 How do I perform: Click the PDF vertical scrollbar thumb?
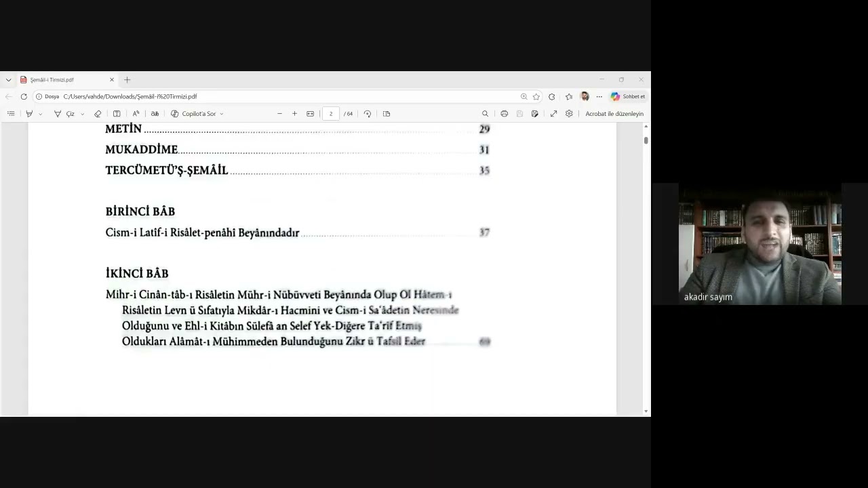point(646,140)
